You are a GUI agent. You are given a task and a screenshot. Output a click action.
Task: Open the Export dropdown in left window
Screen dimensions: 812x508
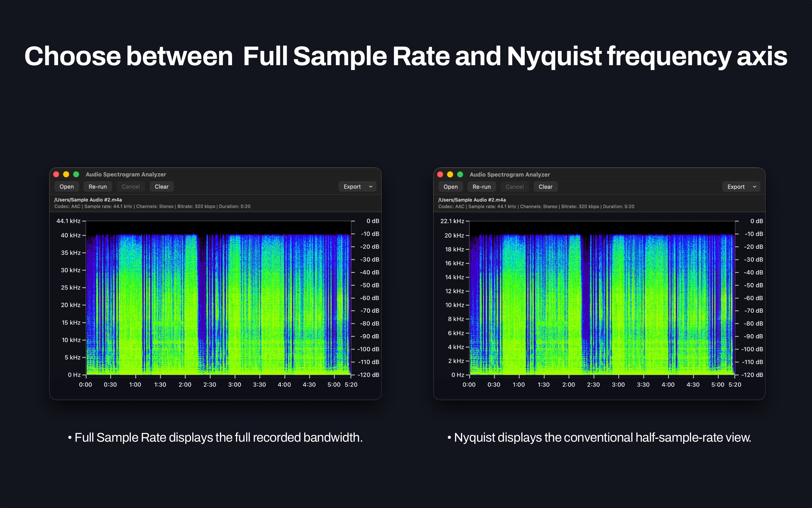(x=357, y=187)
